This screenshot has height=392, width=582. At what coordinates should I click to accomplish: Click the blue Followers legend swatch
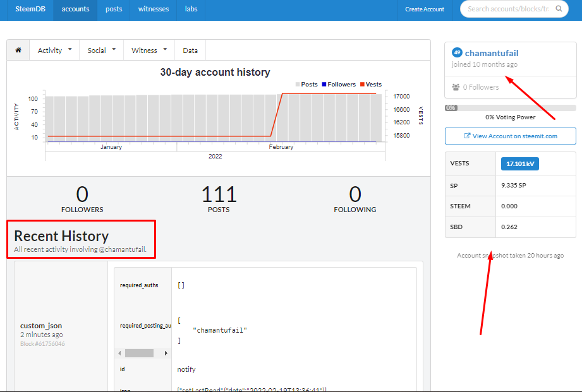[324, 85]
